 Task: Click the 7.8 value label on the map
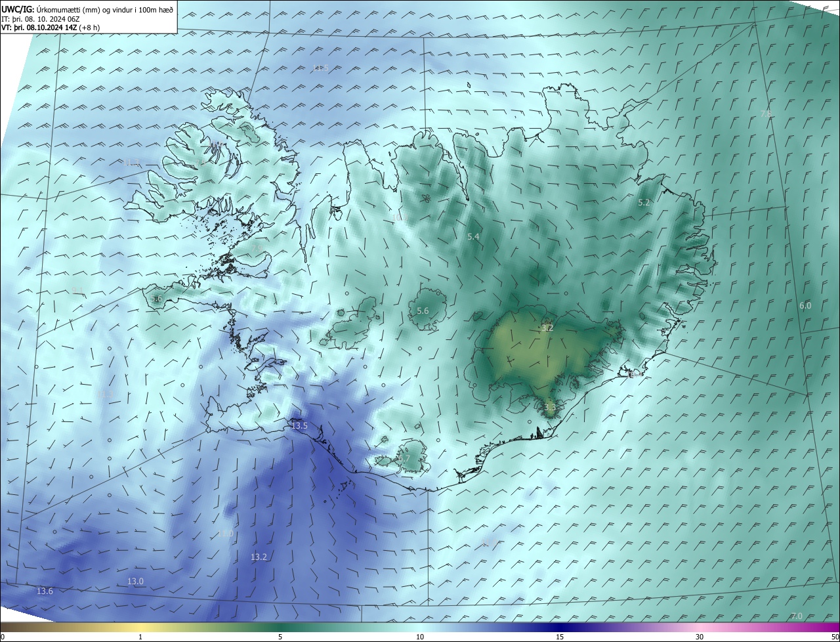766,114
